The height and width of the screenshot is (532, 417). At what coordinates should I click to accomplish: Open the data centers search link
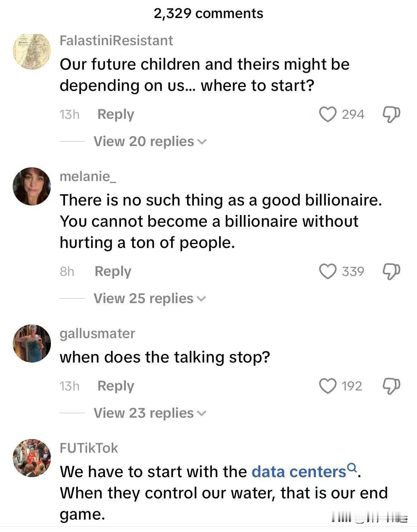(299, 472)
